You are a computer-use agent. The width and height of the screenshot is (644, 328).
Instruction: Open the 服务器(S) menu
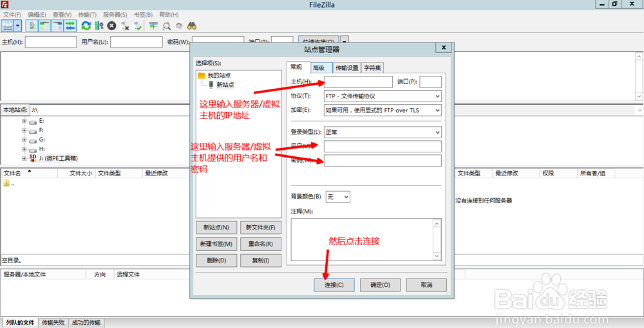(x=115, y=15)
